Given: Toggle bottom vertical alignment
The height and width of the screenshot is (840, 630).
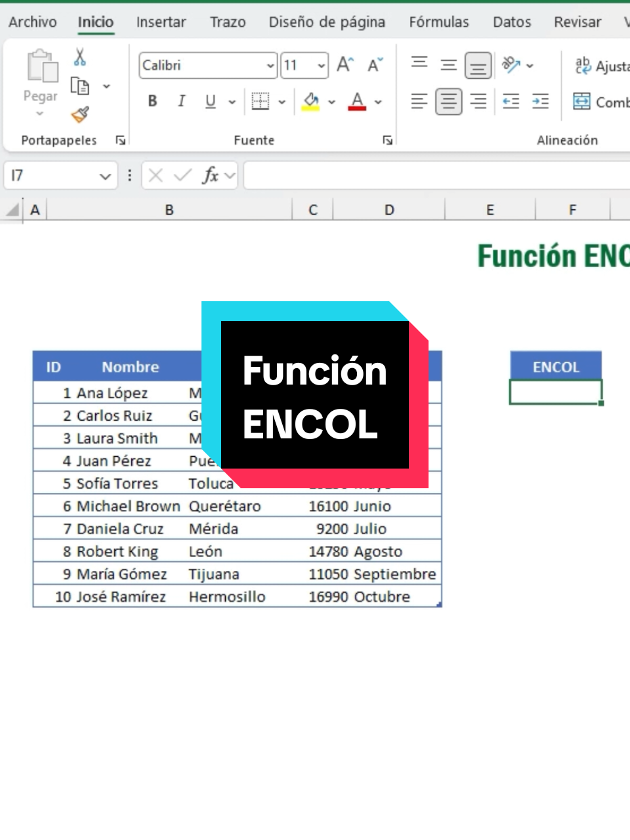Looking at the screenshot, I should [478, 65].
